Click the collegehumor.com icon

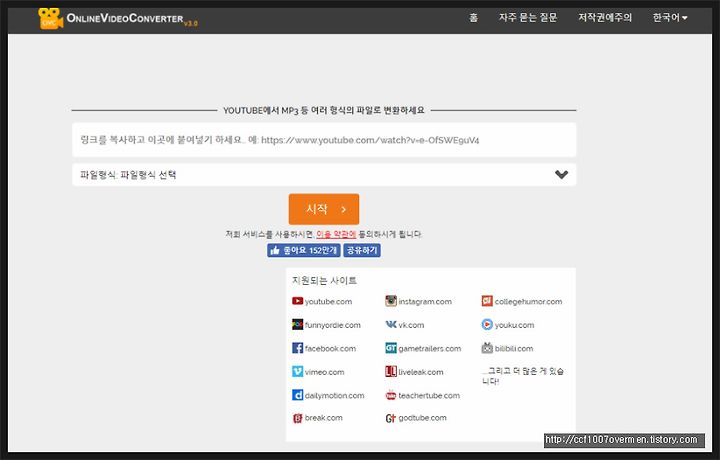click(487, 301)
